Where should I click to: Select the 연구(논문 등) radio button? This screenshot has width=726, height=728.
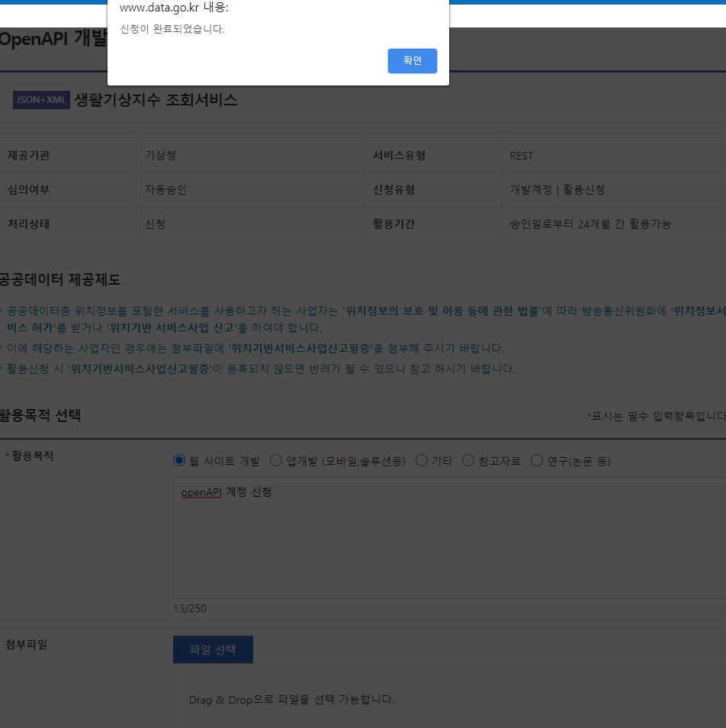(x=537, y=460)
